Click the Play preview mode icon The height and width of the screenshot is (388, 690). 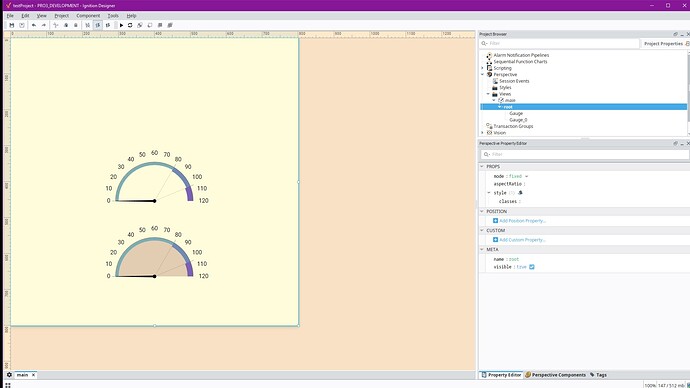tap(121, 26)
